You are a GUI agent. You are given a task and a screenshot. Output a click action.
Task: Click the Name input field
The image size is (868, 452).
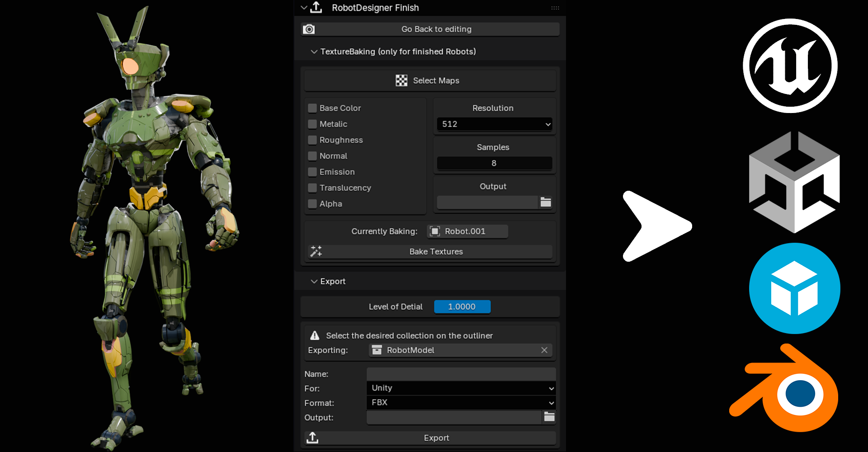pyautogui.click(x=461, y=374)
